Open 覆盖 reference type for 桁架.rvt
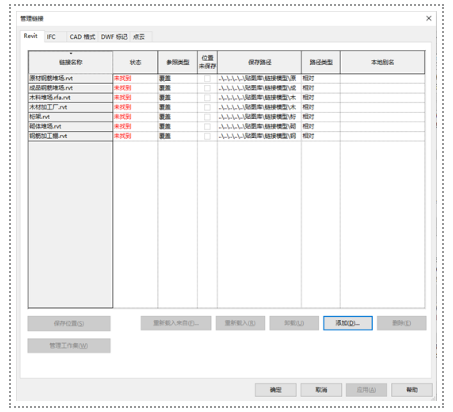This screenshot has width=453, height=412. [178, 117]
